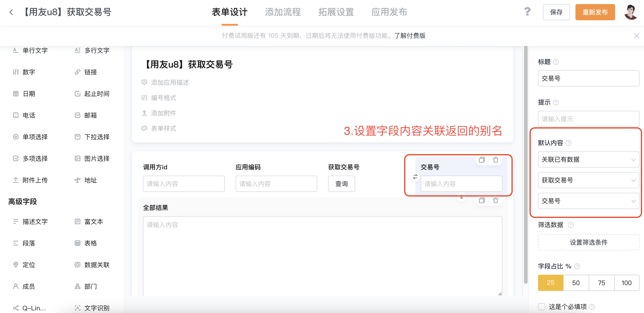
Task: Open 表单样式 option
Action: [159, 128]
